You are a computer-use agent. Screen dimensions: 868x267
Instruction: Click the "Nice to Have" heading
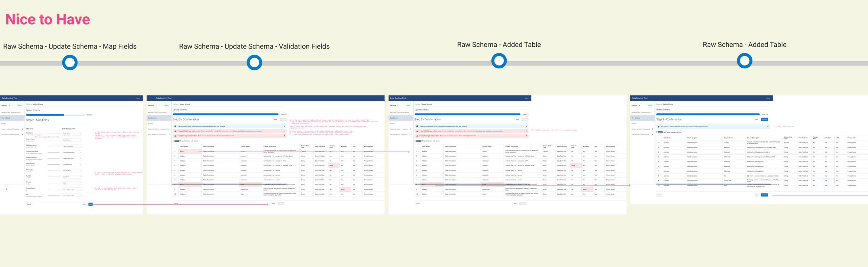(48, 19)
